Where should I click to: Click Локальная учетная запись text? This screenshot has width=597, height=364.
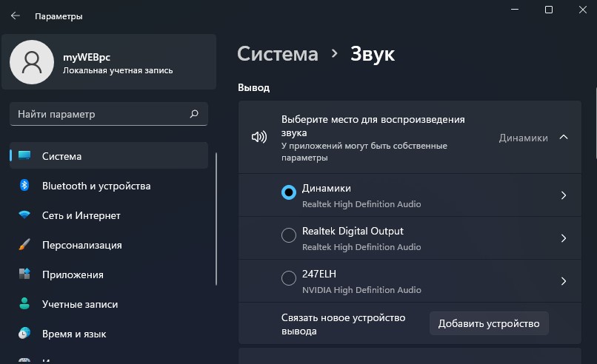pos(118,70)
